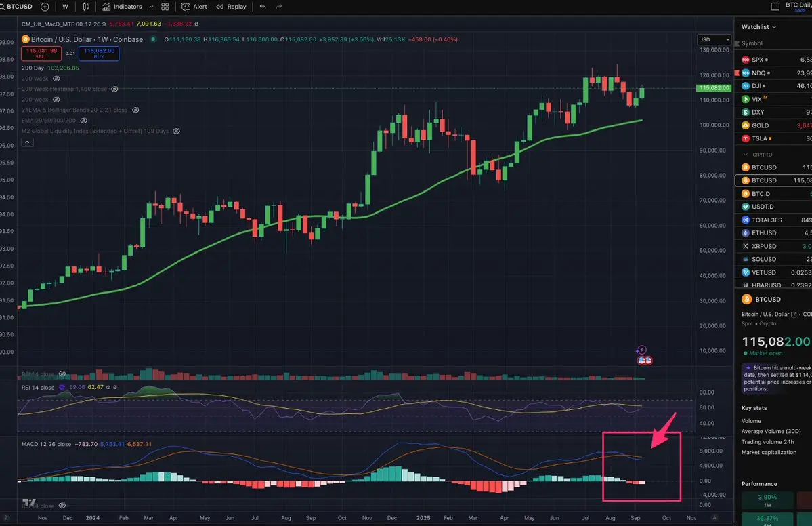Click the green market status dot in legend
This screenshot has width=812, height=526.
click(153, 39)
